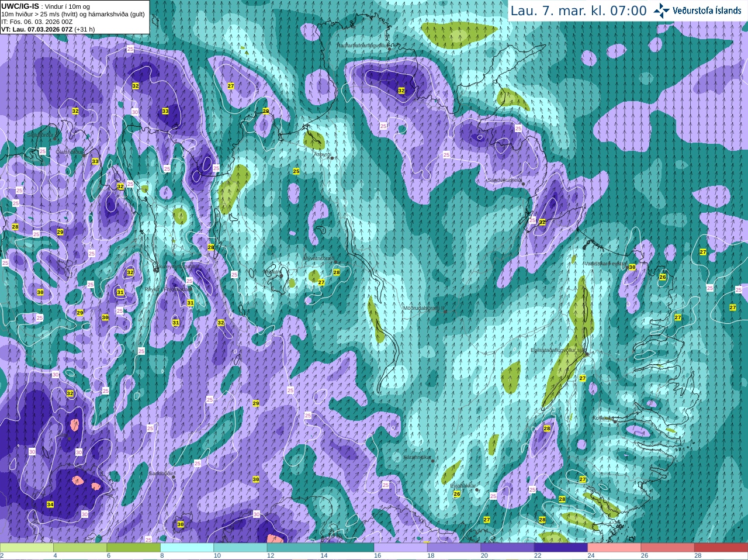
Task: Pick the 16–18 m/s lavender legend swatch
Action: click(400, 548)
